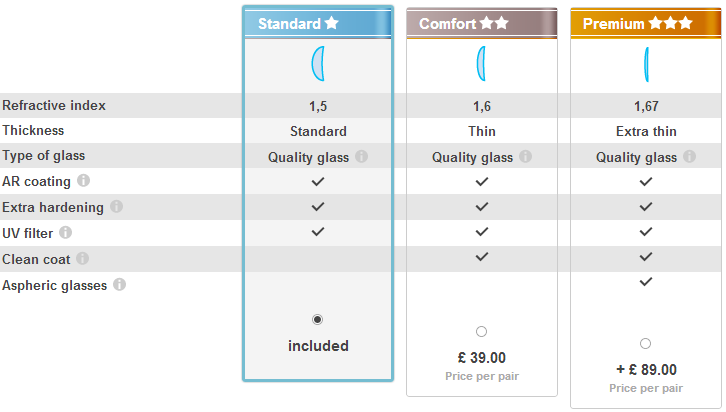The image size is (726, 412).
Task: Click the Comfort lens shape icon
Action: [482, 64]
